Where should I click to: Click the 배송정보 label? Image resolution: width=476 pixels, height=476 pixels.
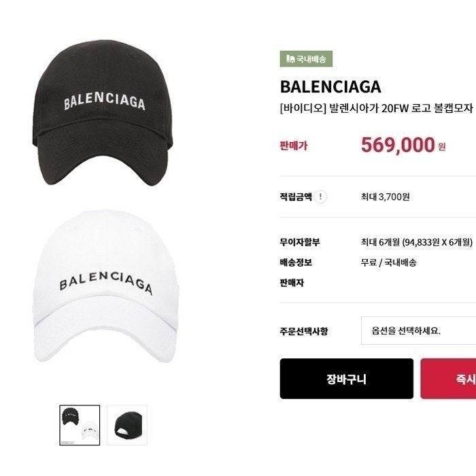(x=296, y=262)
